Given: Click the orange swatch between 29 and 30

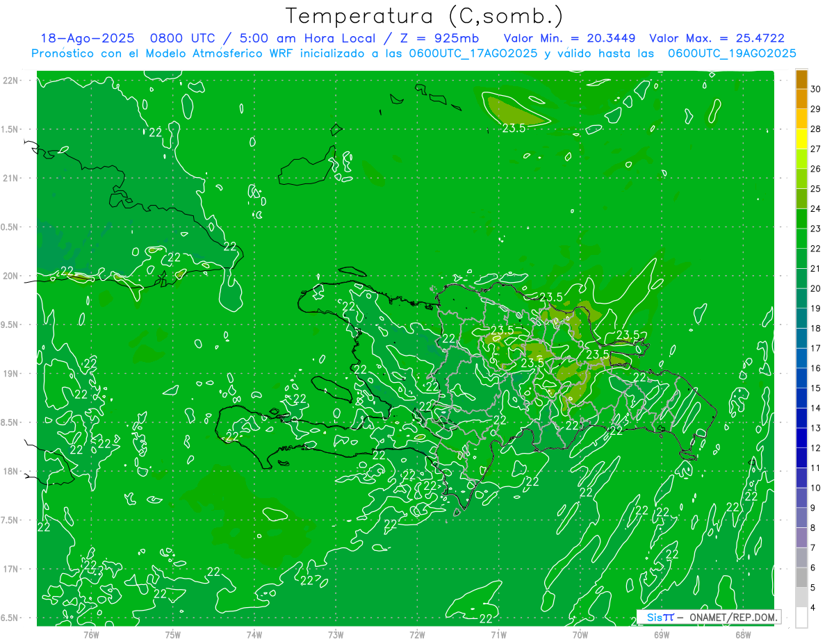Looking at the screenshot, I should [801, 99].
